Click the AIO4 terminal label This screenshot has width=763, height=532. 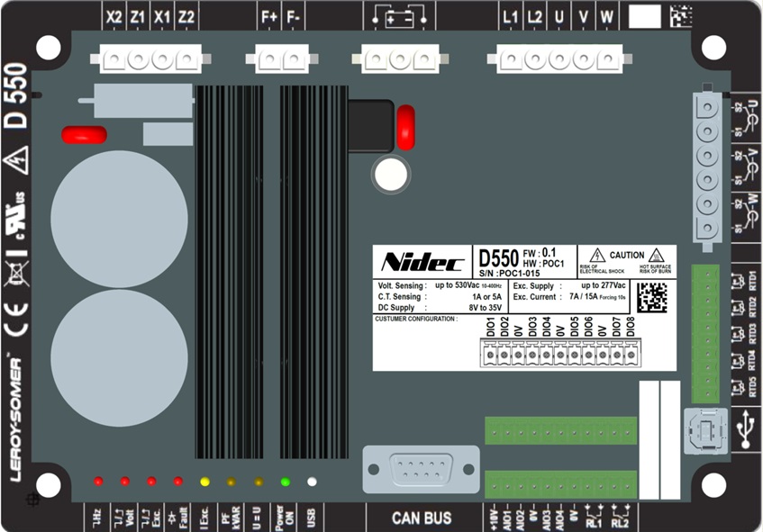point(560,519)
